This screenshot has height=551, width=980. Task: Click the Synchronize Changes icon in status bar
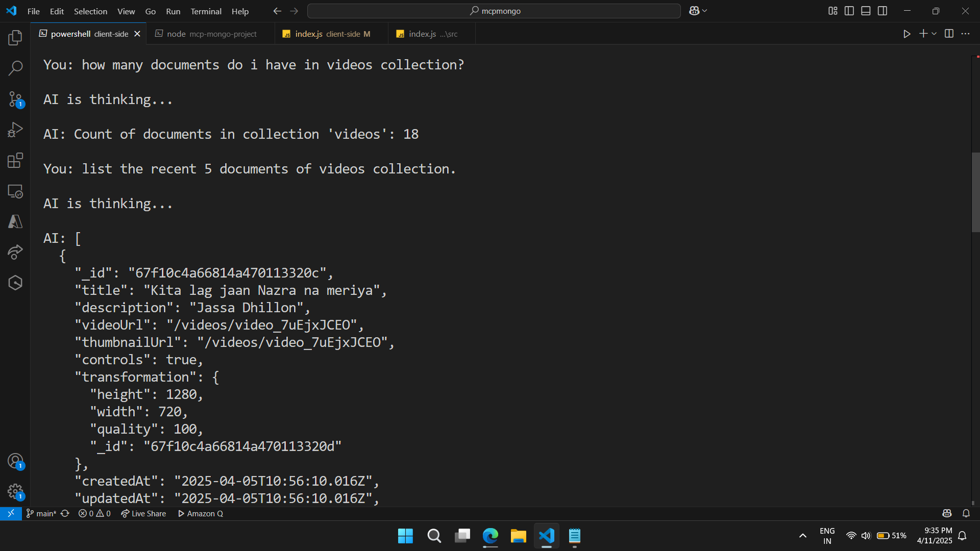tap(65, 514)
